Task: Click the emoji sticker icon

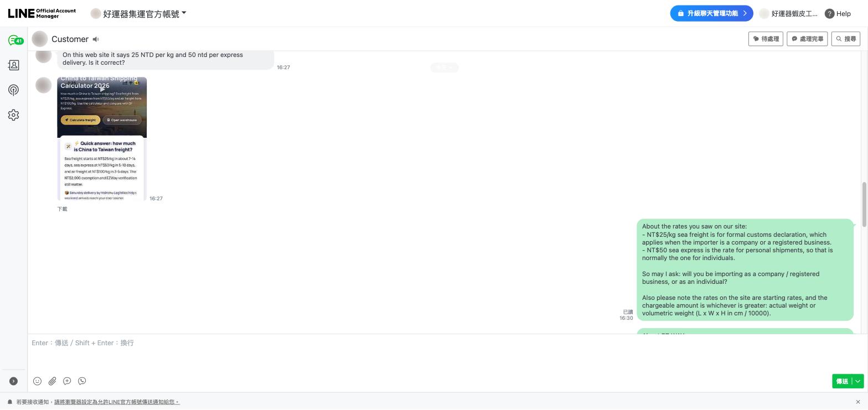Action: click(37, 381)
